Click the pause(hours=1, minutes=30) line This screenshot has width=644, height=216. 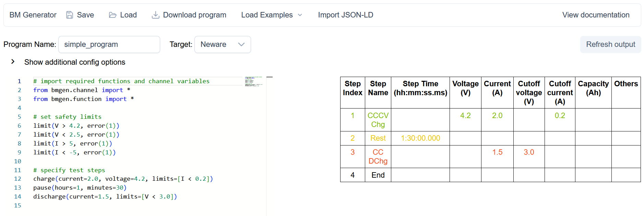click(80, 188)
